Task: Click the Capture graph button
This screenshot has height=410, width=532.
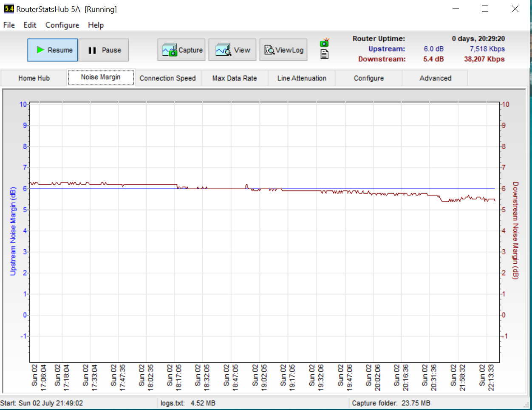Action: click(181, 50)
